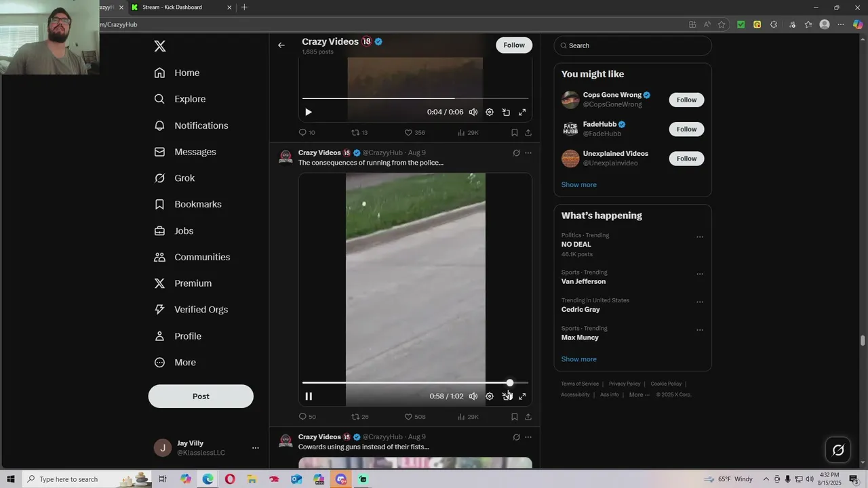Image resolution: width=868 pixels, height=488 pixels.
Task: Open settings gear on top video
Action: 490,113
